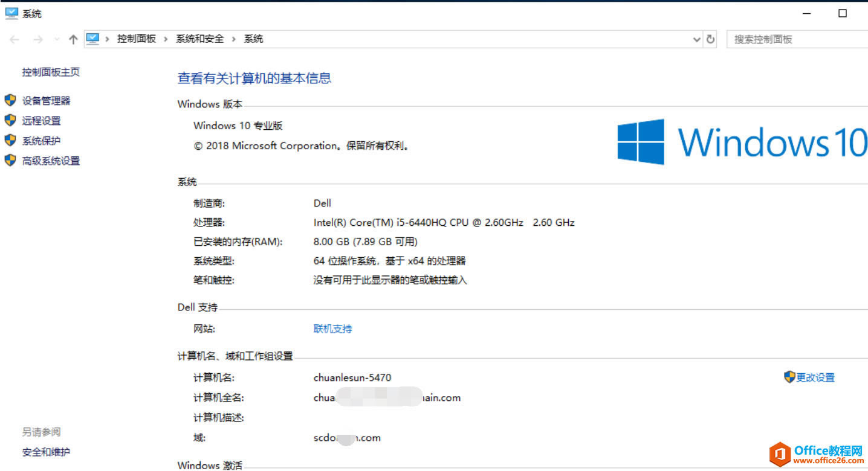This screenshot has height=471, width=868.
Task: Go up one level with the up arrow
Action: (x=73, y=39)
